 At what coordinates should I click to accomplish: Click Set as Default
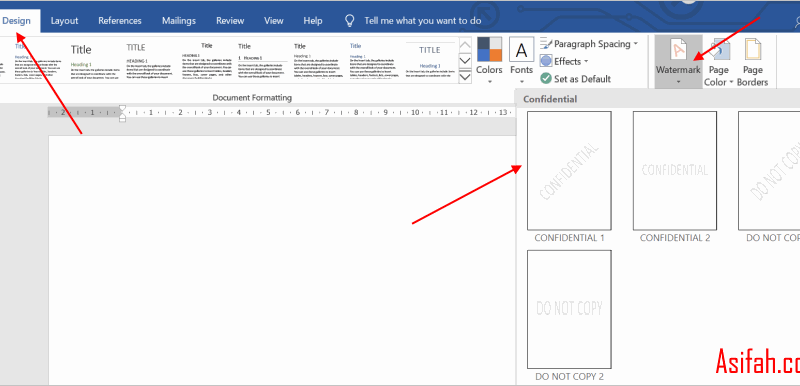coord(575,79)
